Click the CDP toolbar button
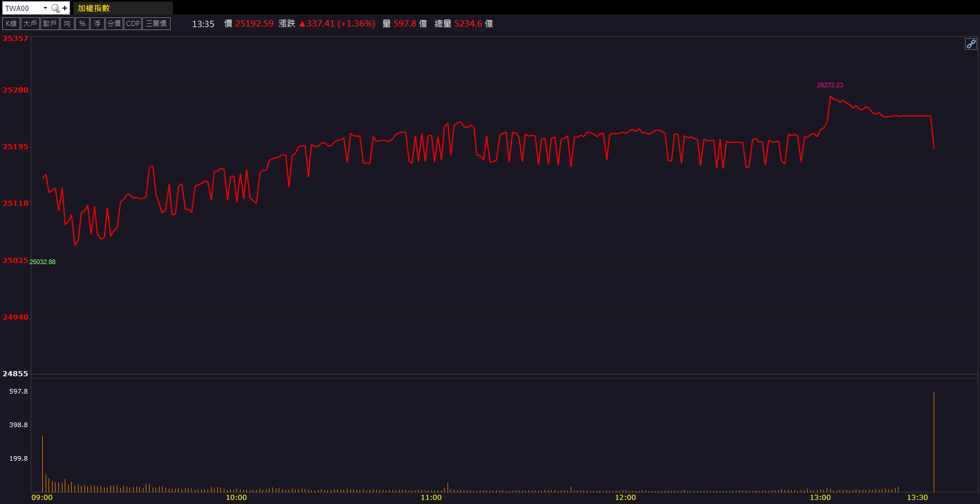980x504 pixels. pos(133,24)
